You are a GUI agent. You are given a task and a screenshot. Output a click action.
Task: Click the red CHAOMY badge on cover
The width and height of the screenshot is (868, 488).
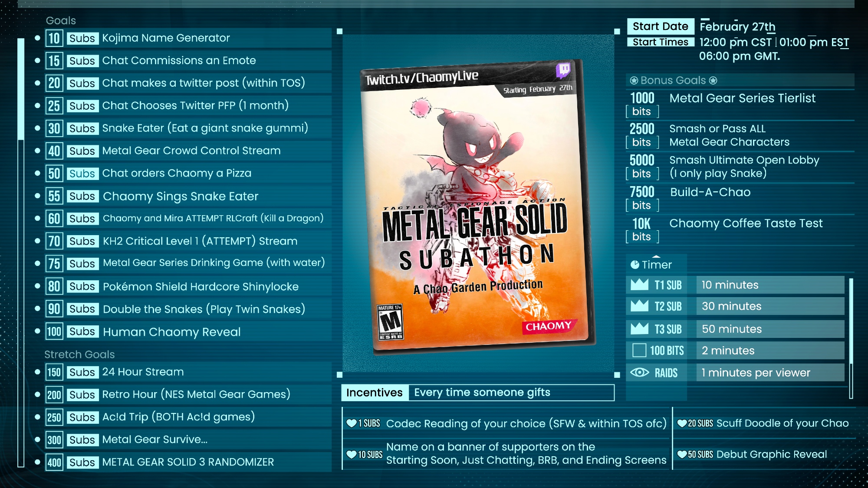coord(549,326)
